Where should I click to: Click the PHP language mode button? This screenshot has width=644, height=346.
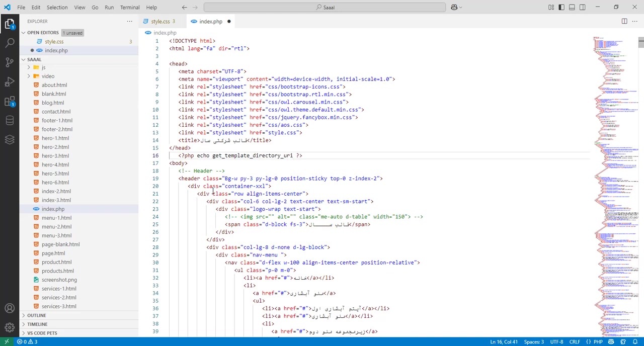click(x=598, y=342)
